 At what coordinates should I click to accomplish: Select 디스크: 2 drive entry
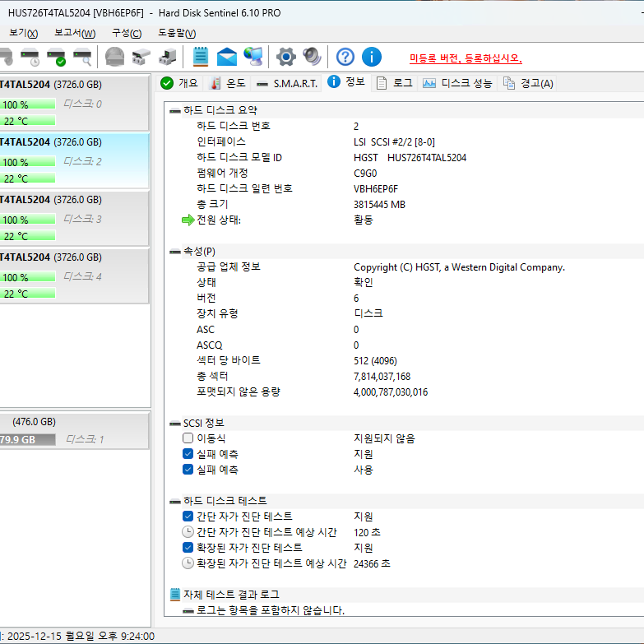point(74,160)
